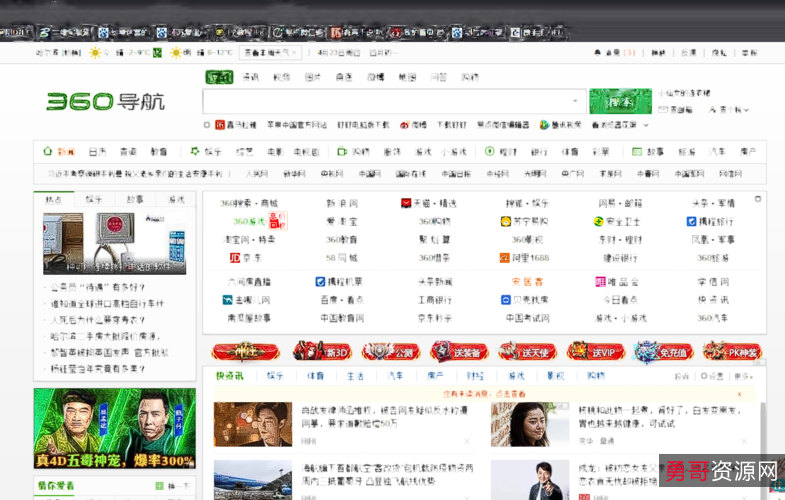Click the 理财 category icon
The width and height of the screenshot is (785, 500).
pyautogui.click(x=490, y=151)
